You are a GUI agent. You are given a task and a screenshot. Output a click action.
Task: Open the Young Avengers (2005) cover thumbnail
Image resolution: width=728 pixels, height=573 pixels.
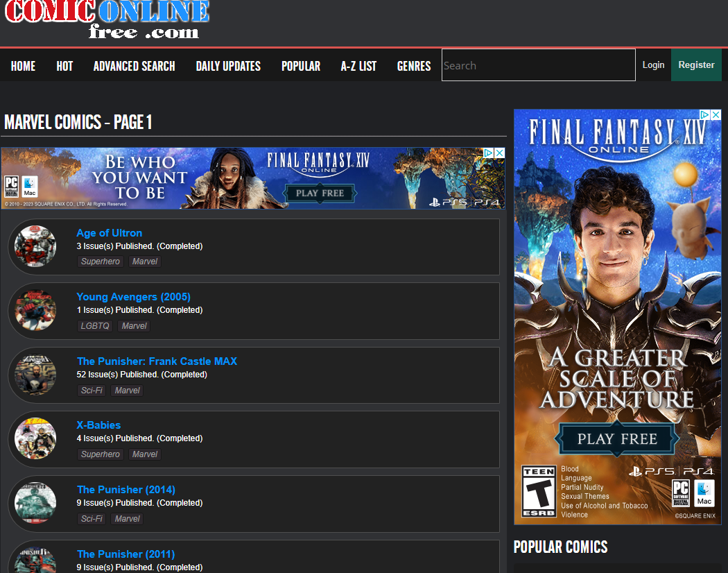click(35, 310)
